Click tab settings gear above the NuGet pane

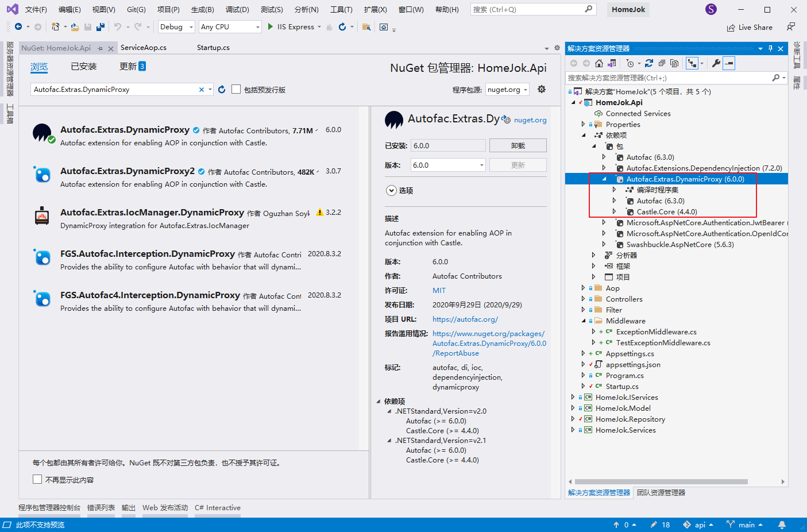[x=557, y=48]
